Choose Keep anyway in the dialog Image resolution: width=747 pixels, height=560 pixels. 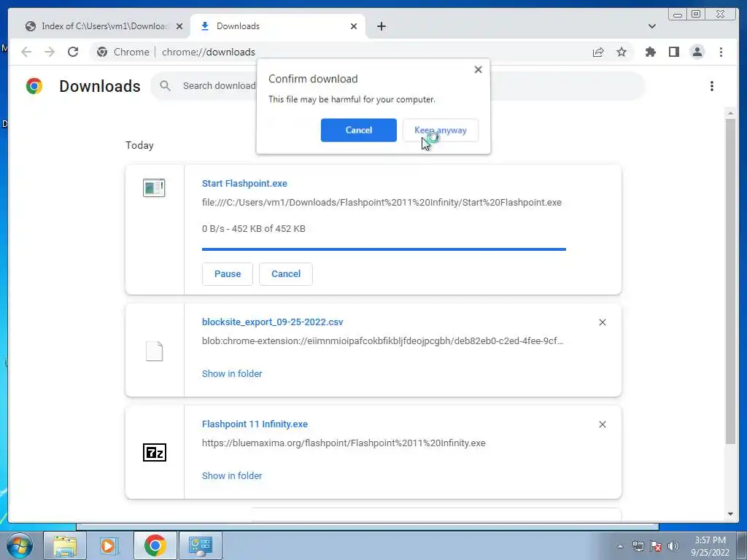pos(440,130)
